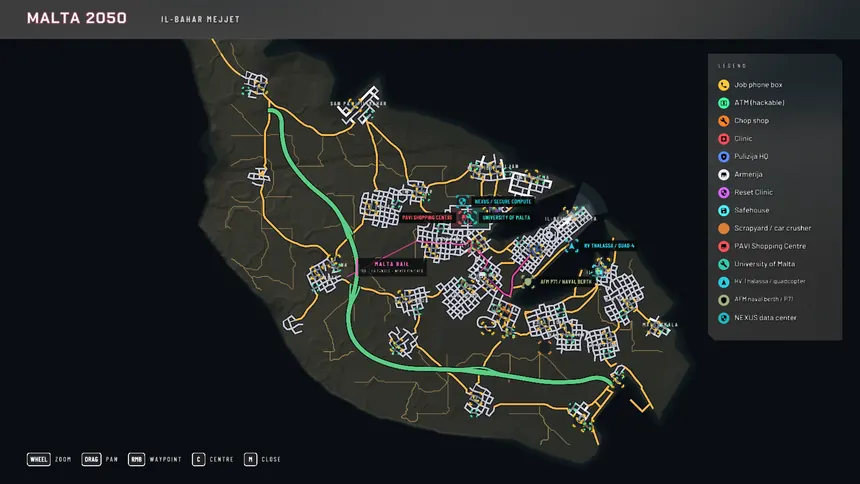Viewport: 860px width, 484px height.
Task: Click the yellow Job phone box legend icon
Action: [723, 85]
